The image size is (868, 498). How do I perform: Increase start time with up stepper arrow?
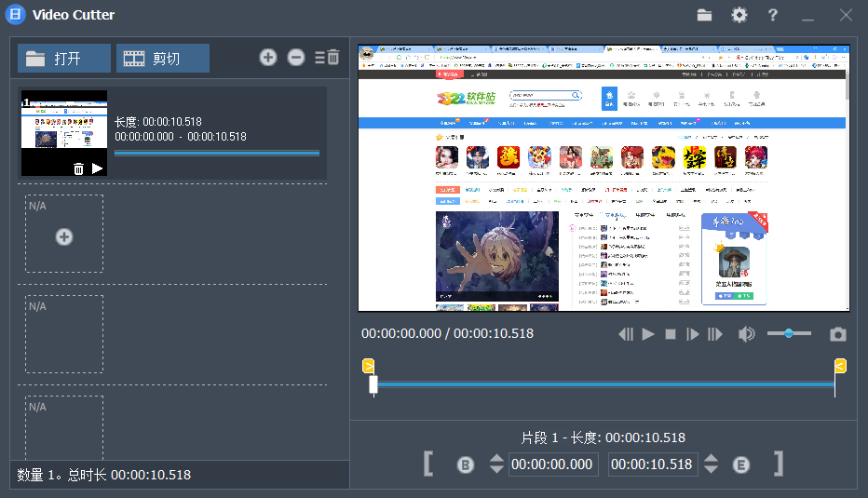496,458
